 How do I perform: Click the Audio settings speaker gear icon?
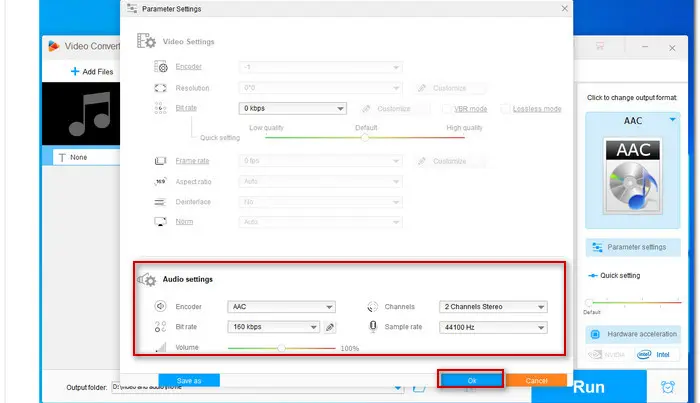pos(146,279)
